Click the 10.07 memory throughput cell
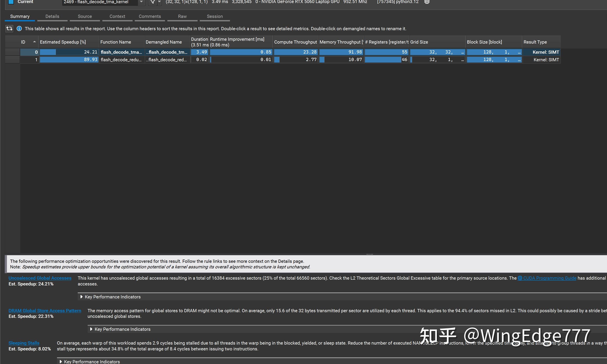This screenshot has width=607, height=364. [x=341, y=60]
